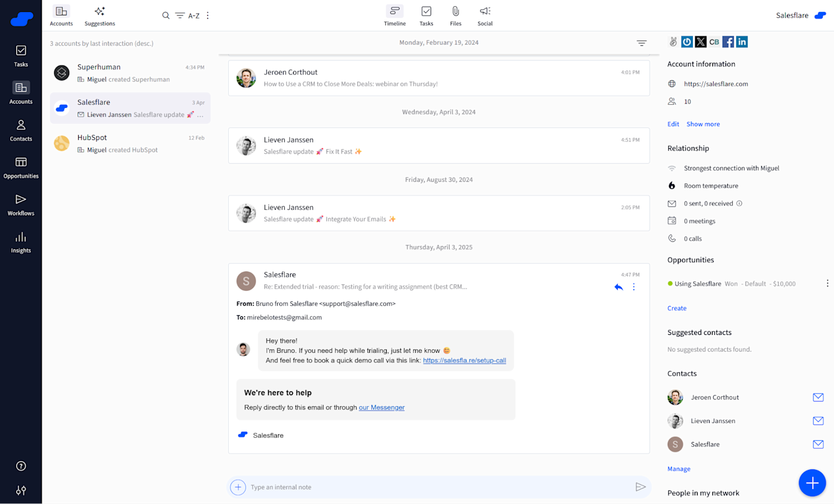This screenshot has width=834, height=504.
Task: Select Superhuman account
Action: 130,73
